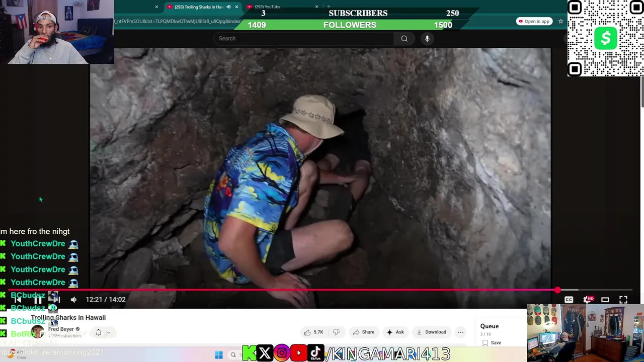Like the video with 5.7K likes
The height and width of the screenshot is (362, 644).
313,332
